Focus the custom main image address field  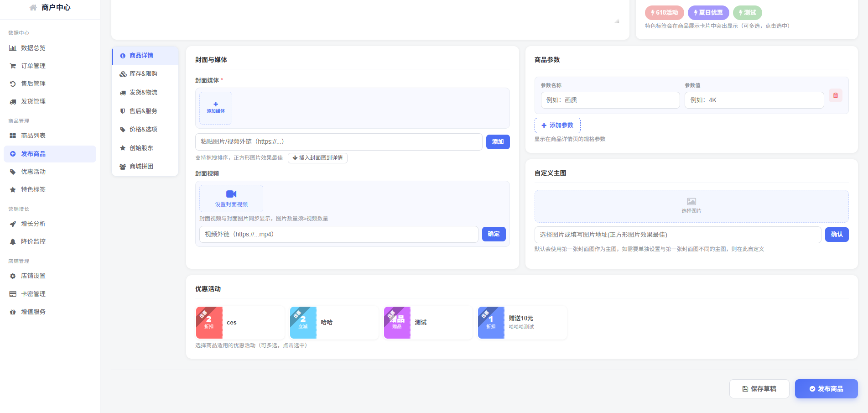tap(678, 235)
